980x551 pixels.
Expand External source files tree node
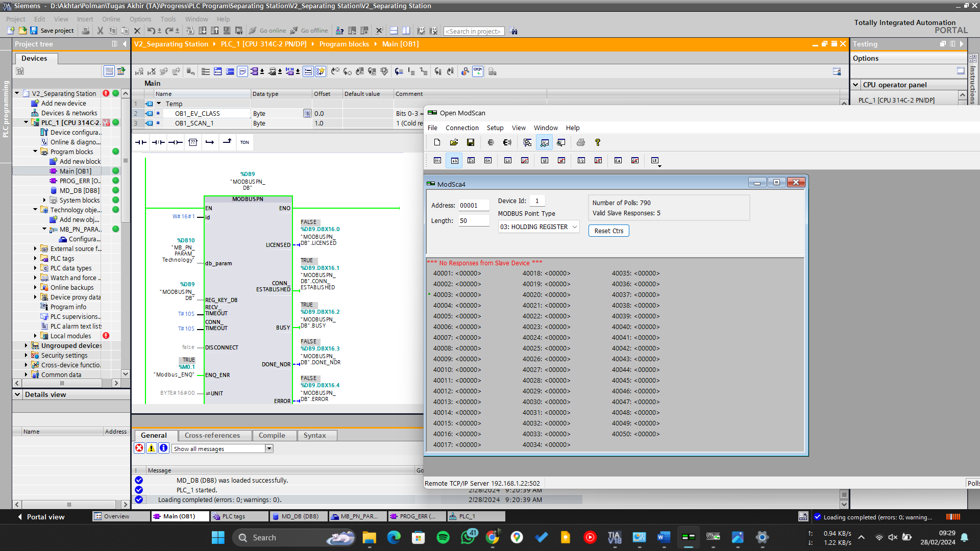35,249
